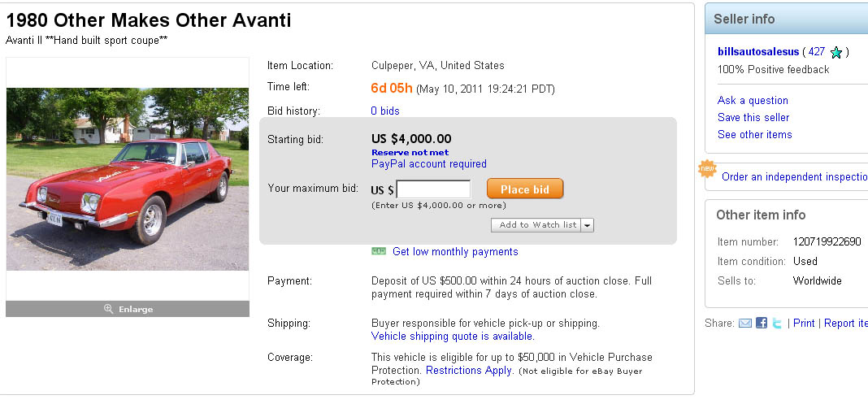Image resolution: width=868 pixels, height=404 pixels.
Task: Open the Watch list dropdown arrow
Action: coord(588,225)
